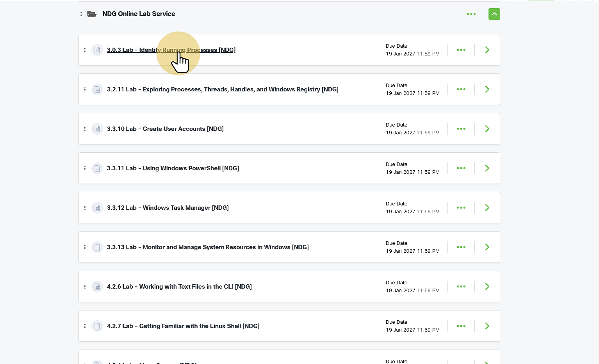Open 4.2.6 Lab Working with Text Files
The height and width of the screenshot is (364, 599).
[x=179, y=287]
